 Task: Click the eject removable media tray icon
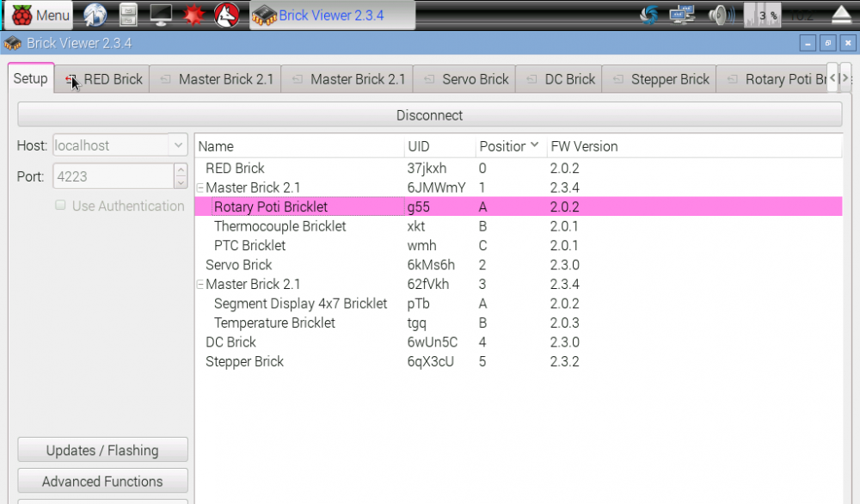(x=840, y=15)
